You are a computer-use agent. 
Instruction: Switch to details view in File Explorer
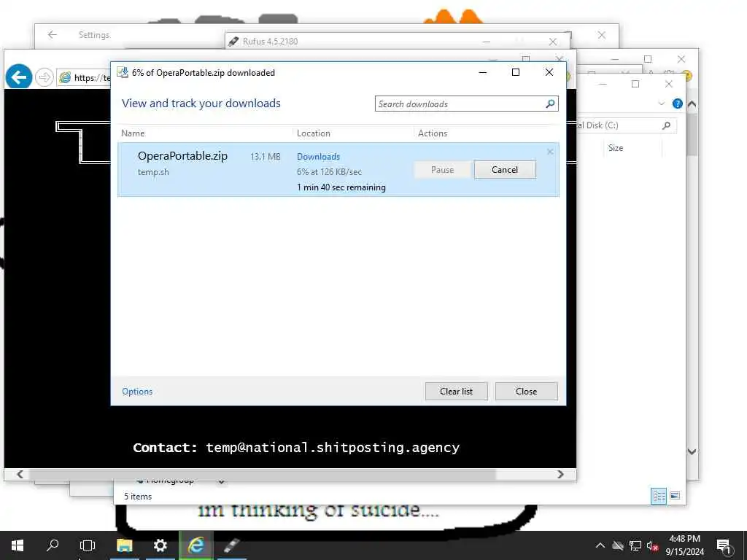(x=659, y=496)
